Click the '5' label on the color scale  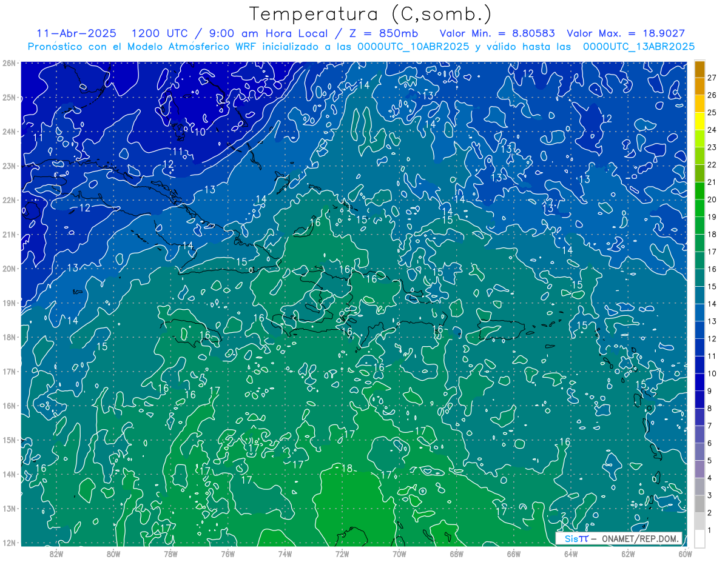tap(710, 461)
